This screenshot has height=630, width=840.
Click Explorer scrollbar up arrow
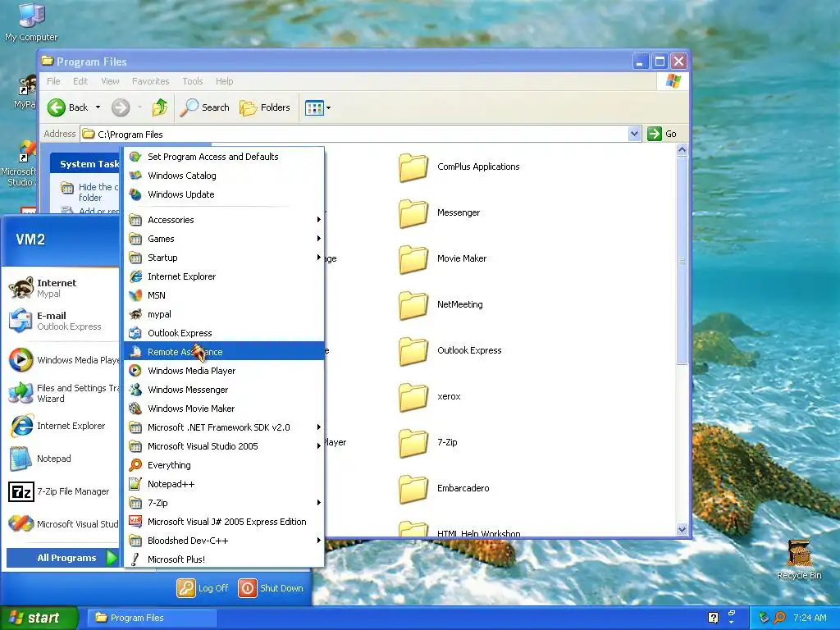682,150
